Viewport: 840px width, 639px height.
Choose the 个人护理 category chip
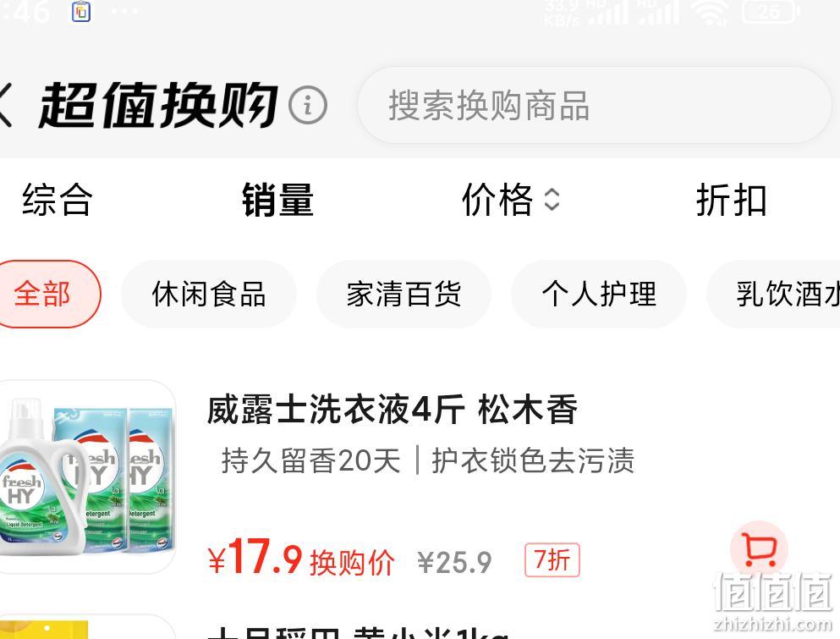(599, 294)
